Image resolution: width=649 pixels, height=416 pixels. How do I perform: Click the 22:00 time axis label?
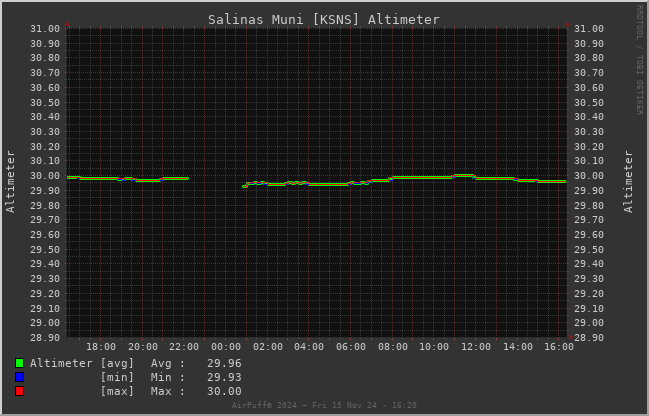184,347
